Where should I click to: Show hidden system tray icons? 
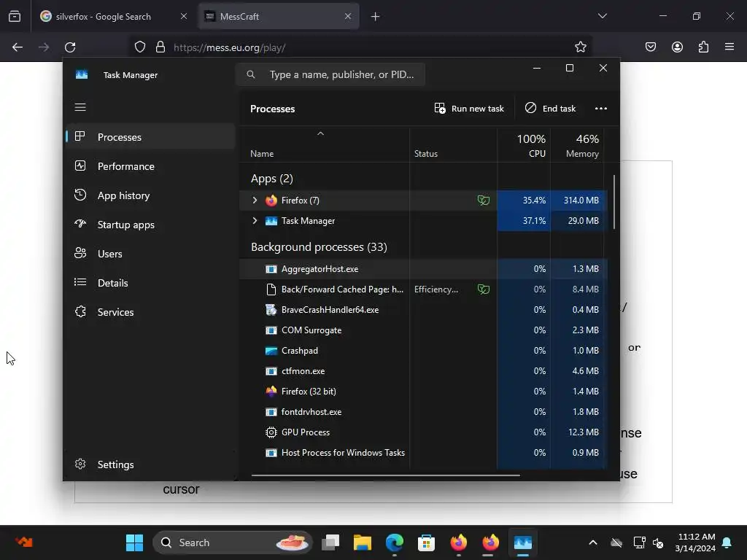[x=593, y=542]
